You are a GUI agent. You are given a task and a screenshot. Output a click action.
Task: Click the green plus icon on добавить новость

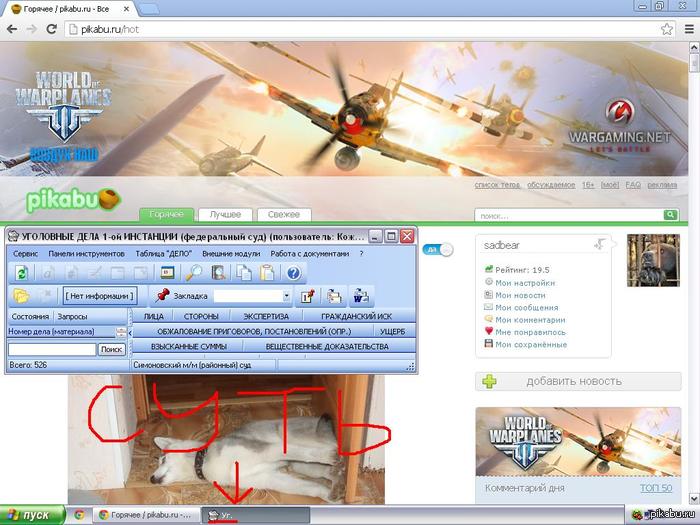pos(490,382)
